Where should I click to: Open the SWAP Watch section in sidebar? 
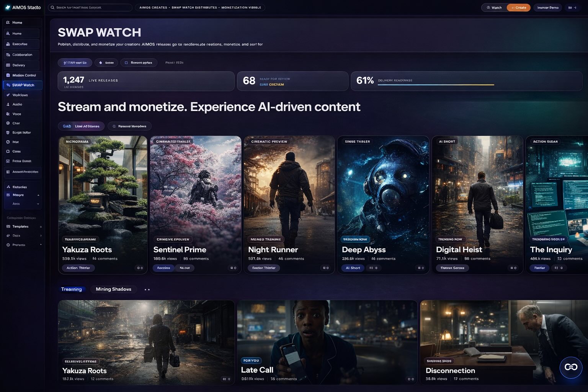click(23, 85)
